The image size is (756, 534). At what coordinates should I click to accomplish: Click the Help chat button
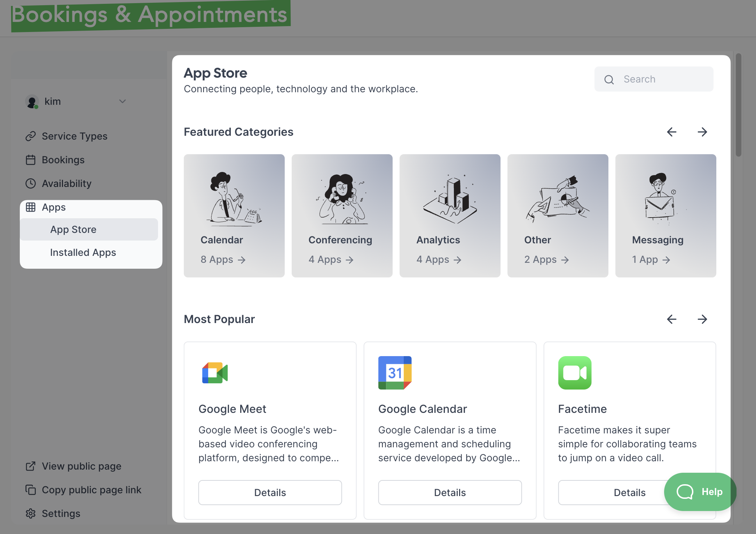pos(700,492)
